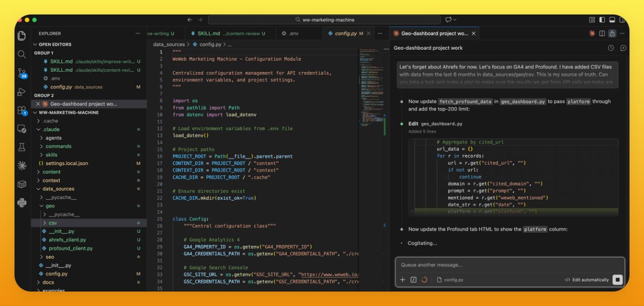Expand the agents folder
The height and width of the screenshot is (306, 644).
[54, 138]
